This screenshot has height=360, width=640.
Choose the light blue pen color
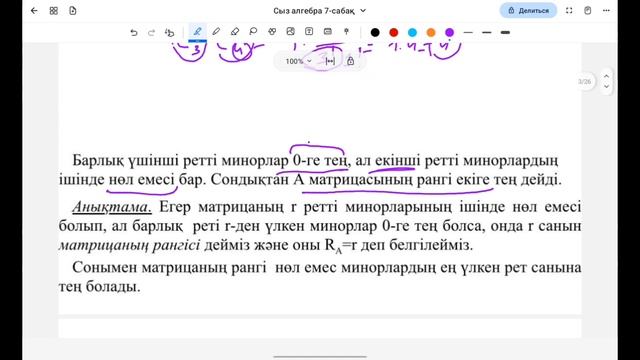(x=412, y=32)
